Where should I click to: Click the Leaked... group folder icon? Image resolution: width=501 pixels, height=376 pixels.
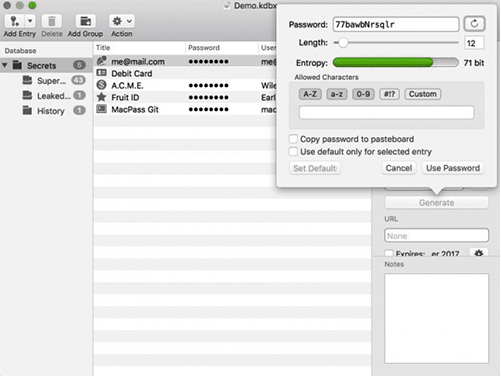click(x=27, y=95)
